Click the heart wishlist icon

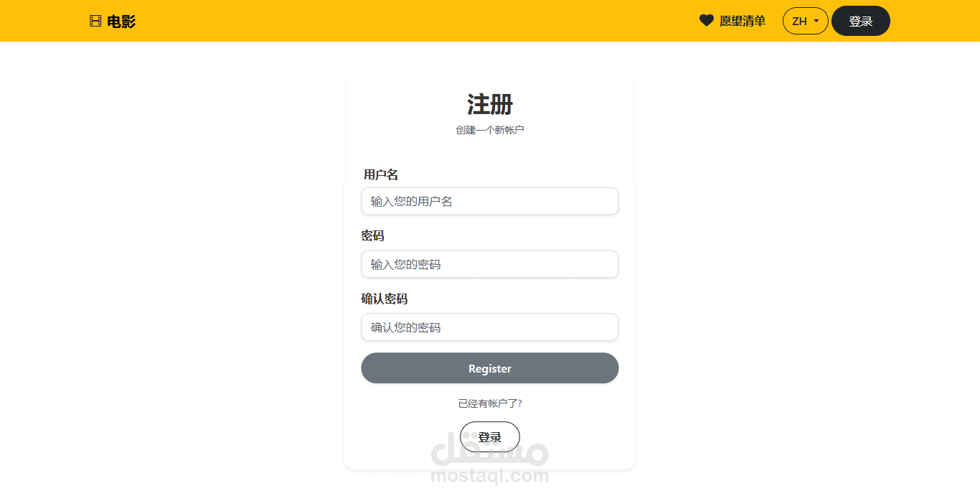click(707, 21)
